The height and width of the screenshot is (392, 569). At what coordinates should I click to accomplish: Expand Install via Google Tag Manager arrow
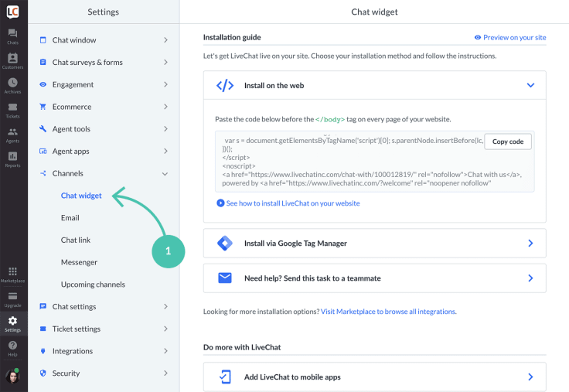click(x=530, y=244)
